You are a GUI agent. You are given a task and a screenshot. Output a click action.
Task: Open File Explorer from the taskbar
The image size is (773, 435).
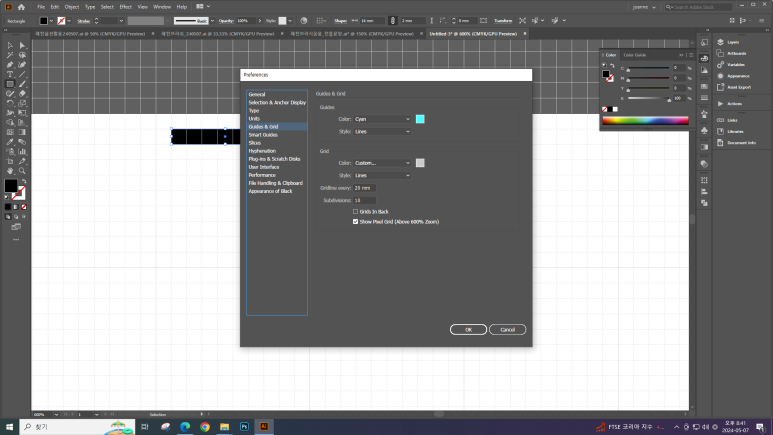(224, 427)
